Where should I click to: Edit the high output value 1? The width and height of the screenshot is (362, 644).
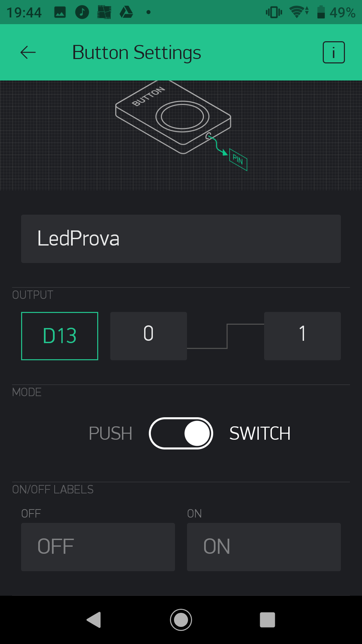pyautogui.click(x=302, y=336)
